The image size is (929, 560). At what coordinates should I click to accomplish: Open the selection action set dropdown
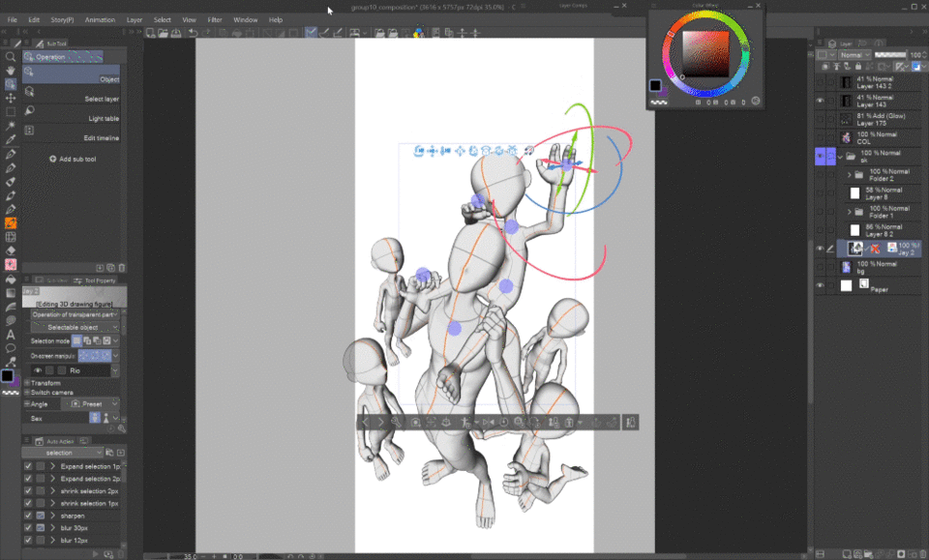(x=62, y=453)
